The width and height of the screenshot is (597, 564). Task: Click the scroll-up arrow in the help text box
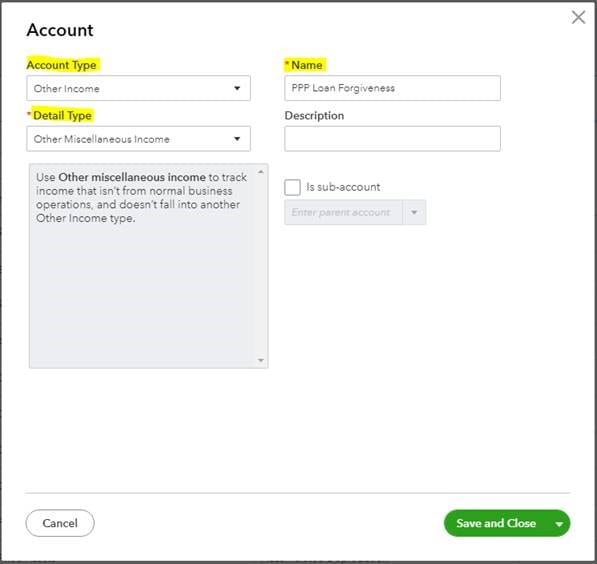261,172
